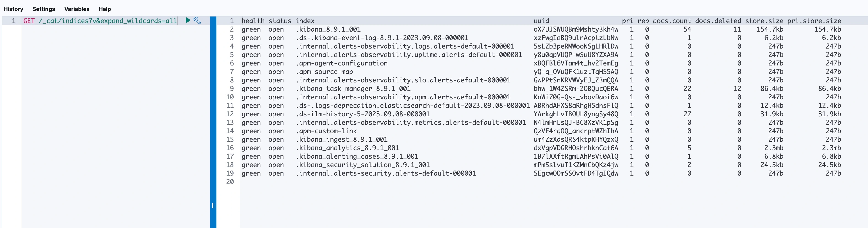Open the History tab
The height and width of the screenshot is (228, 868).
tap(13, 9)
